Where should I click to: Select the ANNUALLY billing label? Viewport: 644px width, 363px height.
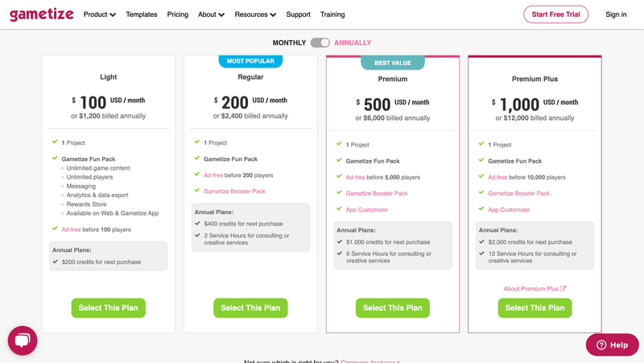pos(353,43)
